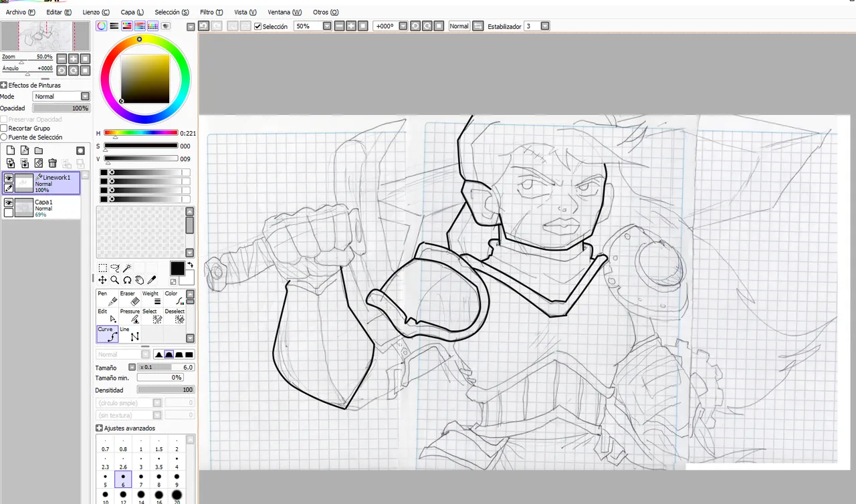Screen dimensions: 856x504
Task: Choose the Weight linework tool
Action: click(152, 298)
